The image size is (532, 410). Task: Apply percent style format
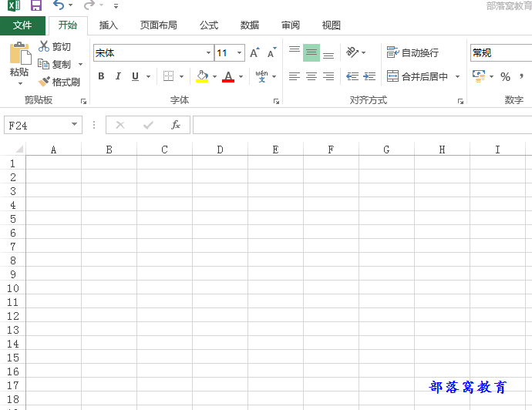pos(505,76)
